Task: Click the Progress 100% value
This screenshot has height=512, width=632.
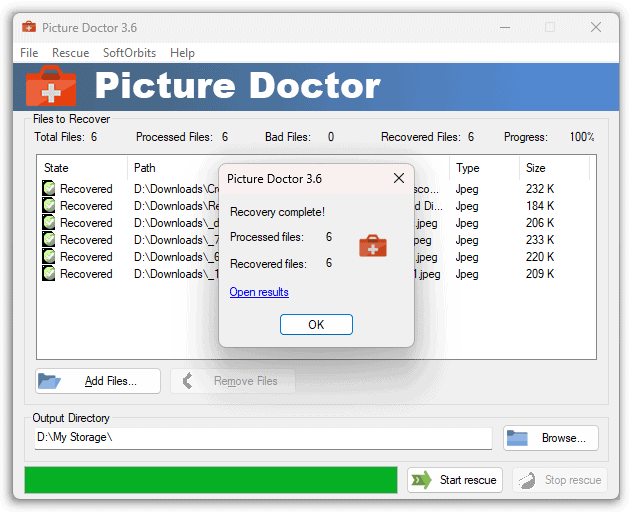Action: [x=582, y=137]
